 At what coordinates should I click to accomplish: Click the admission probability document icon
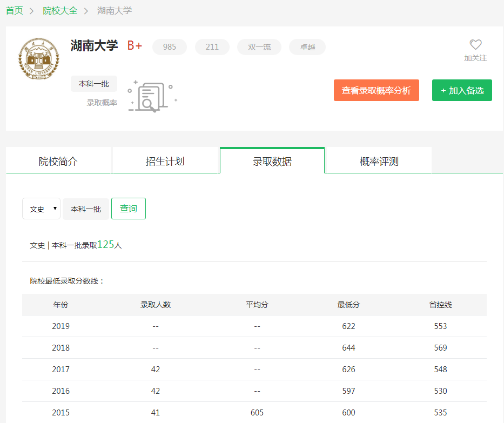[152, 96]
